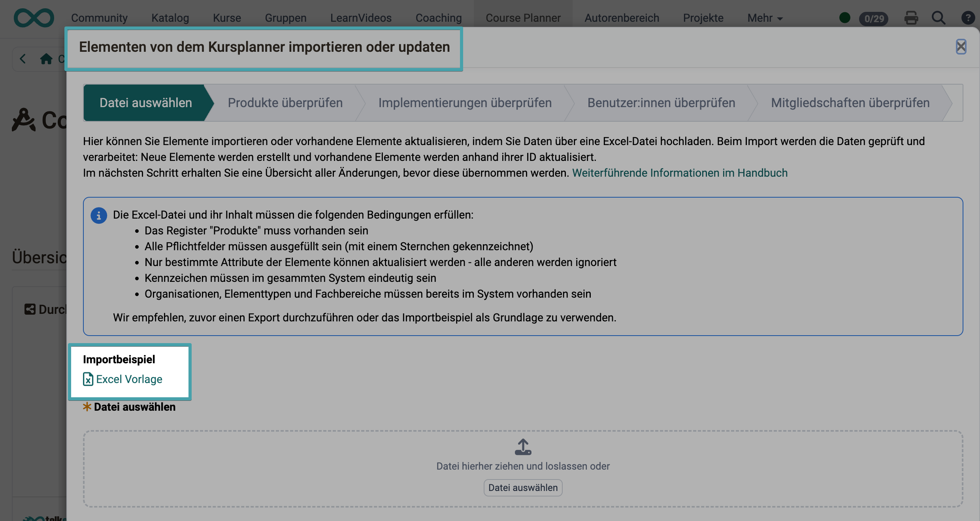Open the search magnifier icon

[939, 18]
